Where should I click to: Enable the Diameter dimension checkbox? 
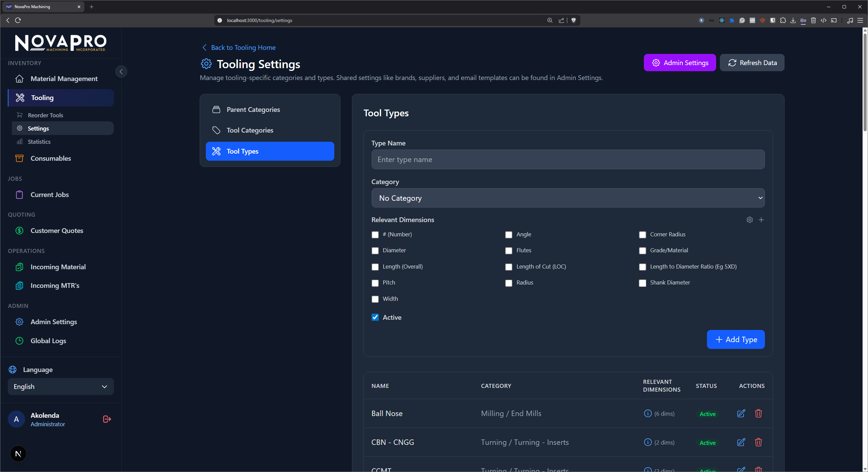pos(375,251)
